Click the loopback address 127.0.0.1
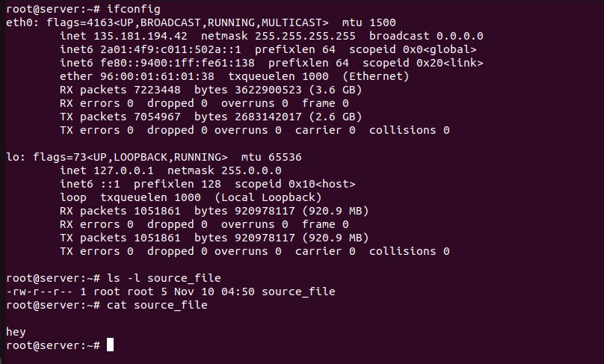The width and height of the screenshot is (604, 364). (x=123, y=170)
